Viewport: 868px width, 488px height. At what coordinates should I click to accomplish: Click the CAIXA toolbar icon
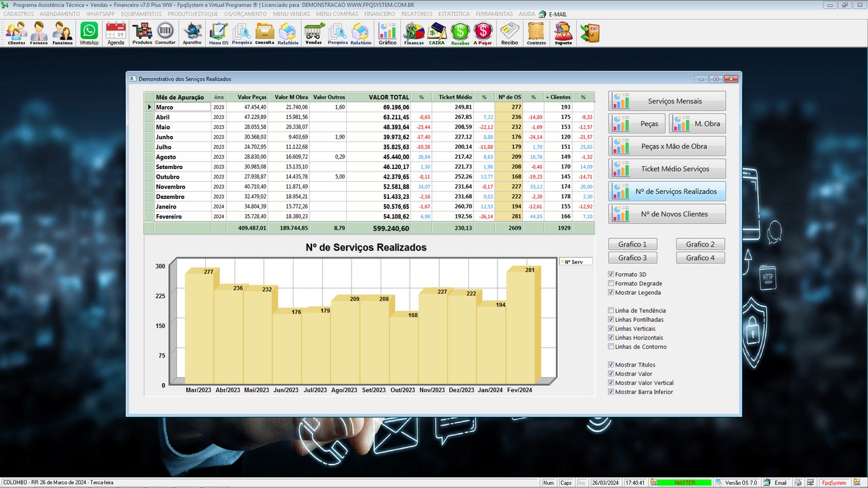tap(437, 33)
